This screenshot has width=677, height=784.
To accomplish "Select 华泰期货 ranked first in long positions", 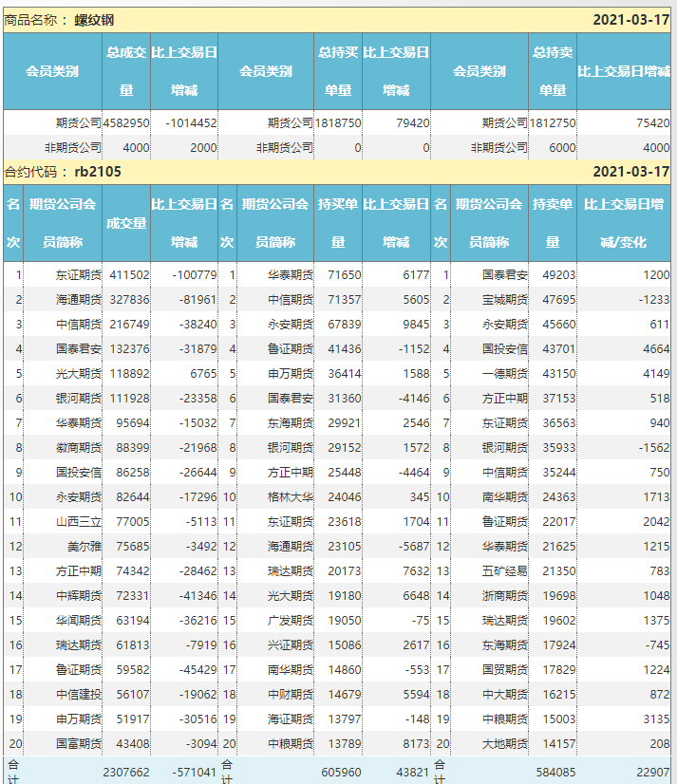I will (x=291, y=275).
